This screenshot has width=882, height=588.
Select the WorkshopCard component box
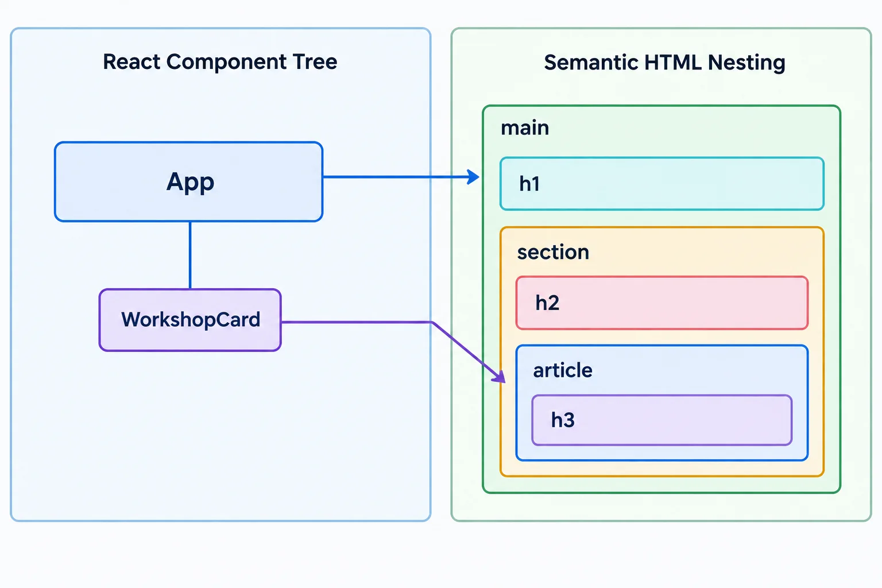tap(190, 320)
